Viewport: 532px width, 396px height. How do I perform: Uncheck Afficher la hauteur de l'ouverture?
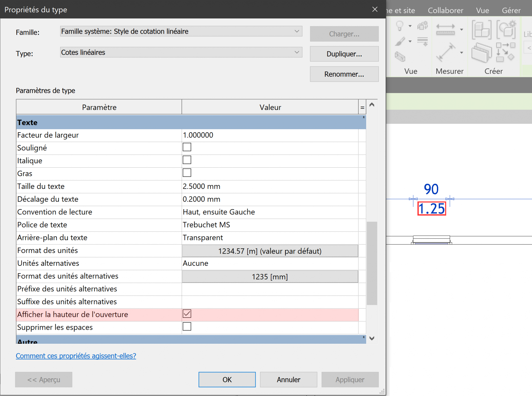[187, 314]
